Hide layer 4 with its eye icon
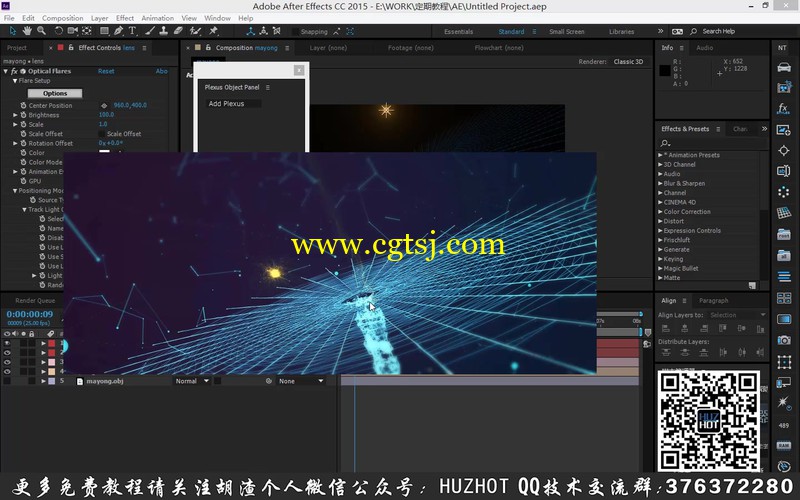 7,371
